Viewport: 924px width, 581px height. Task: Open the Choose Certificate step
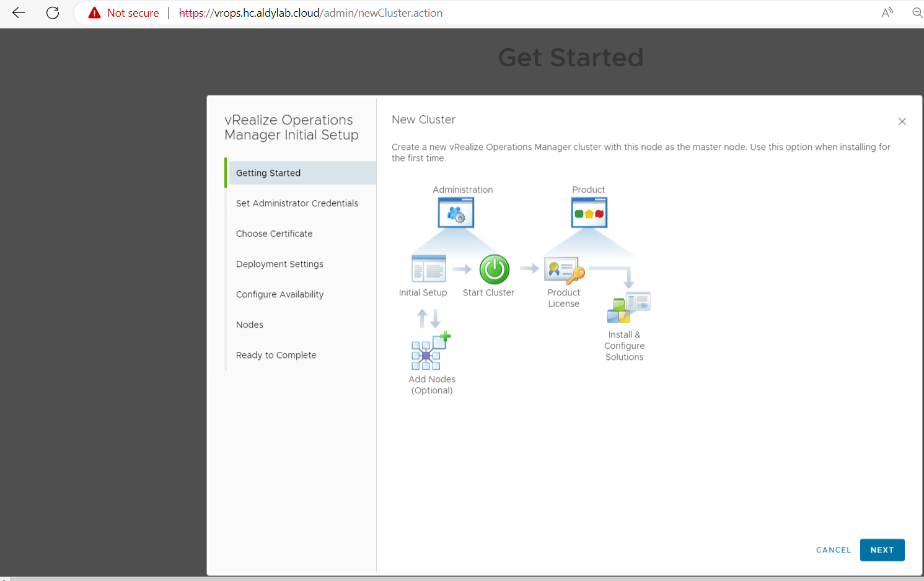point(274,234)
